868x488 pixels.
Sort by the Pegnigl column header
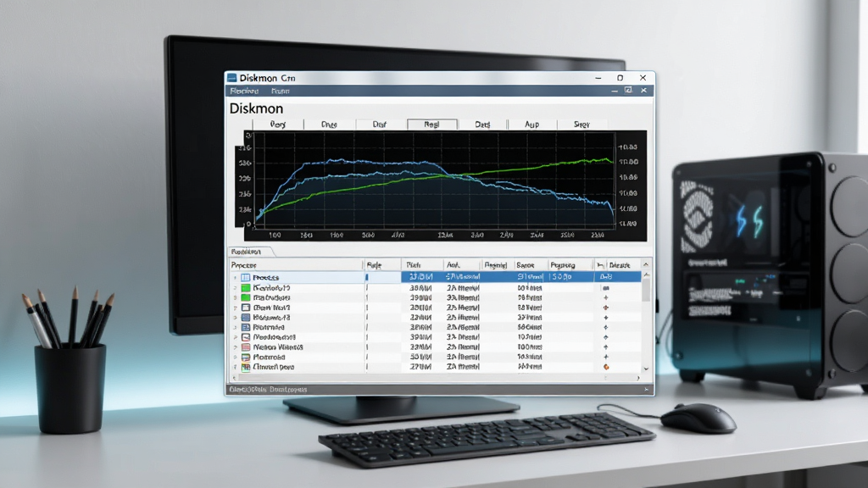[497, 265]
